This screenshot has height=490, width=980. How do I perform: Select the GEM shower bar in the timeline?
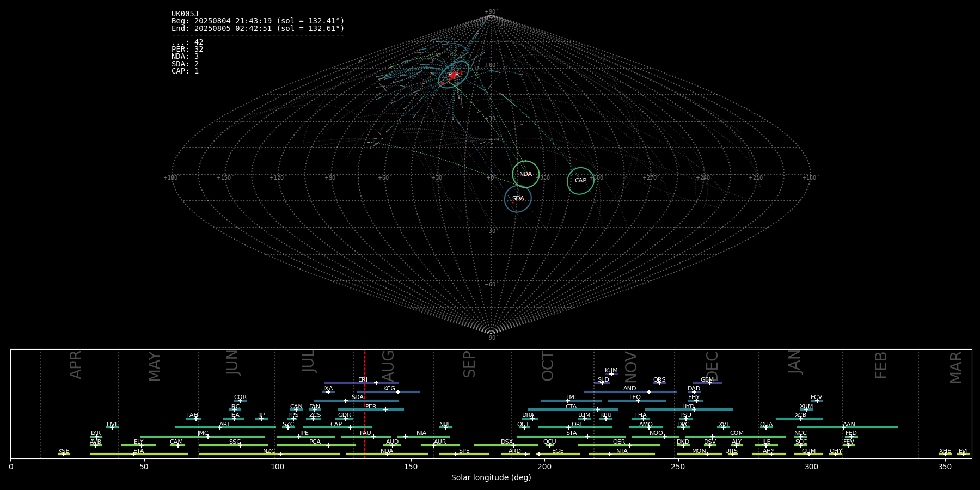[x=707, y=383]
